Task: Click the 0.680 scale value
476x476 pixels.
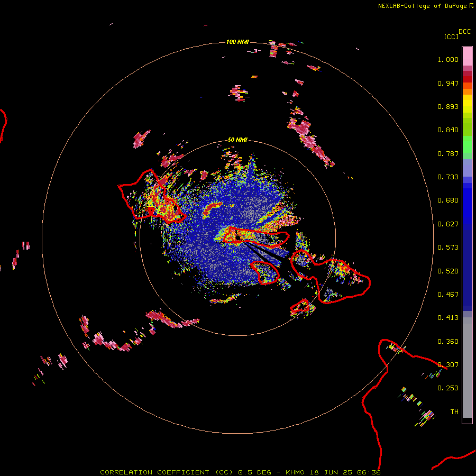Action: click(x=448, y=200)
